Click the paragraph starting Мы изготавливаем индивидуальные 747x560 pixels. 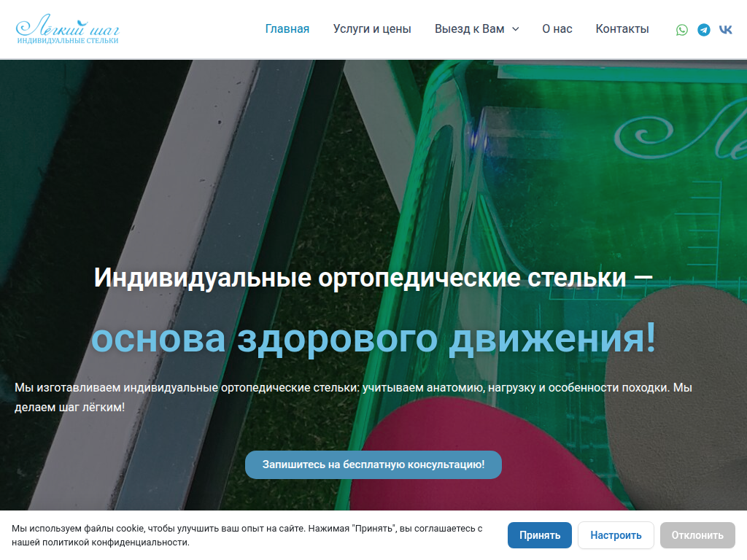click(x=354, y=397)
